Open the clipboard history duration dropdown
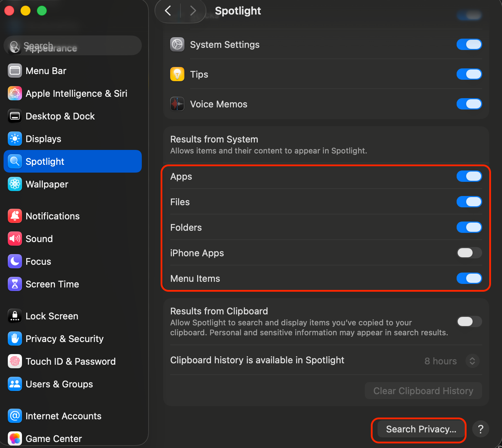Image resolution: width=502 pixels, height=448 pixels. [x=472, y=361]
